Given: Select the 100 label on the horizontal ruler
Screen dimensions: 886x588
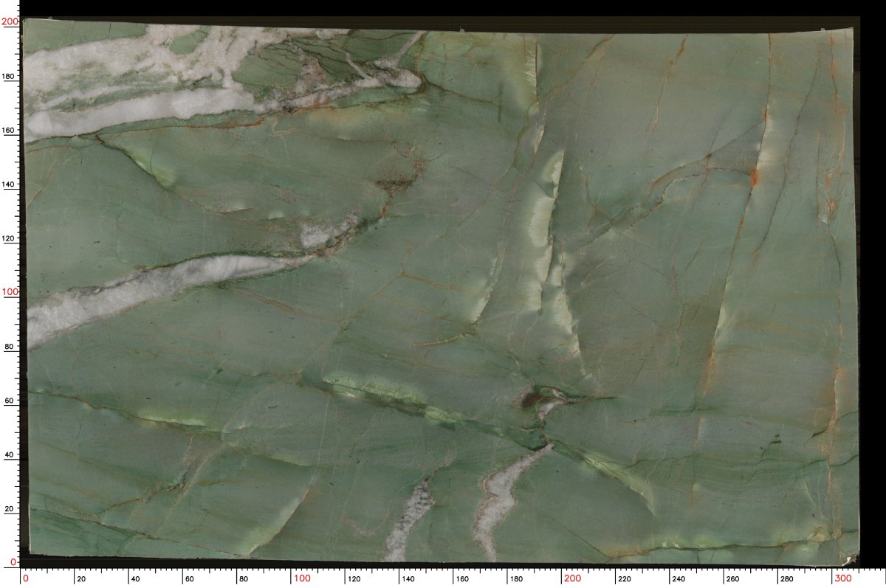Looking at the screenshot, I should pyautogui.click(x=302, y=579).
